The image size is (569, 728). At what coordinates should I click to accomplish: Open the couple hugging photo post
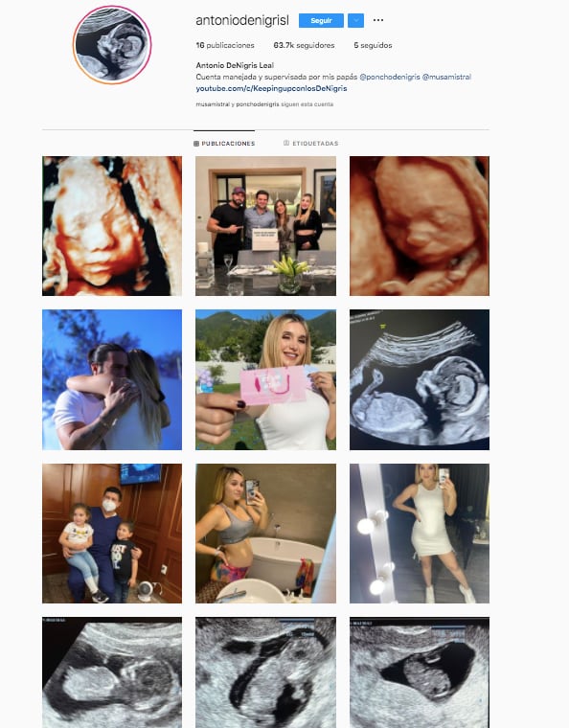coord(112,379)
